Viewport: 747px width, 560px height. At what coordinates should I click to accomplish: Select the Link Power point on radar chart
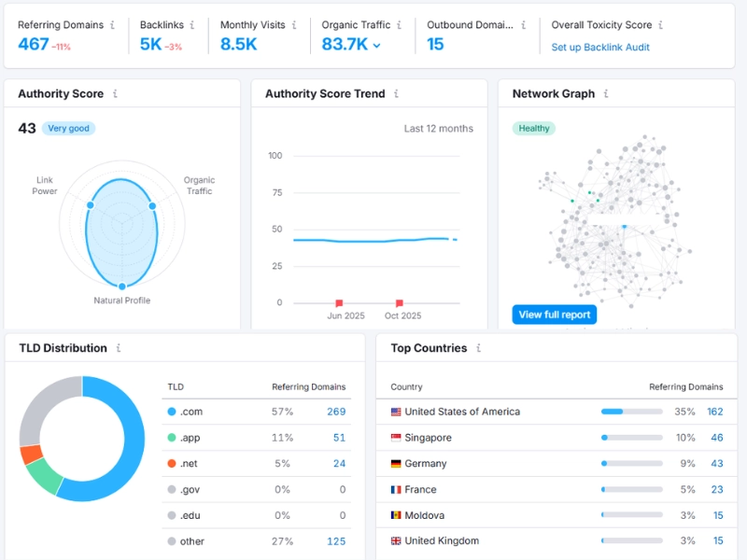click(91, 205)
